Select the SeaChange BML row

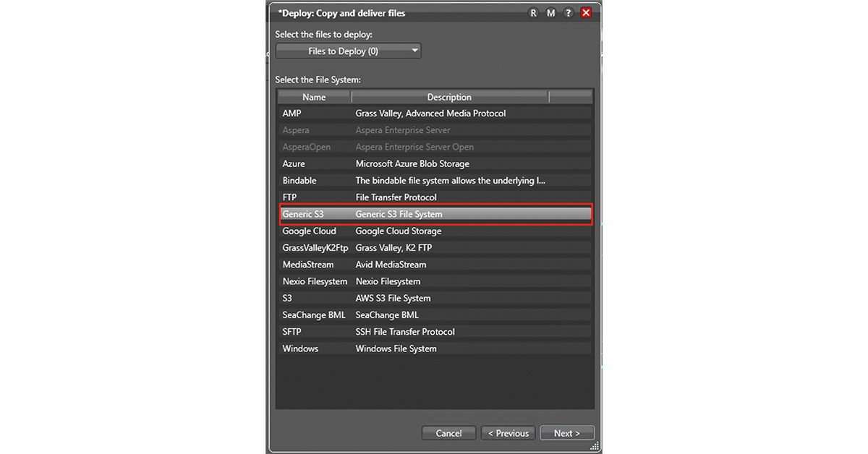(435, 314)
